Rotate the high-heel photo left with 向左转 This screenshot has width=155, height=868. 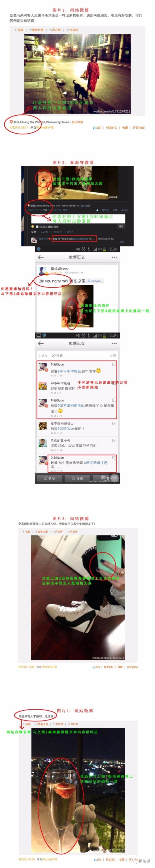click(x=57, y=531)
